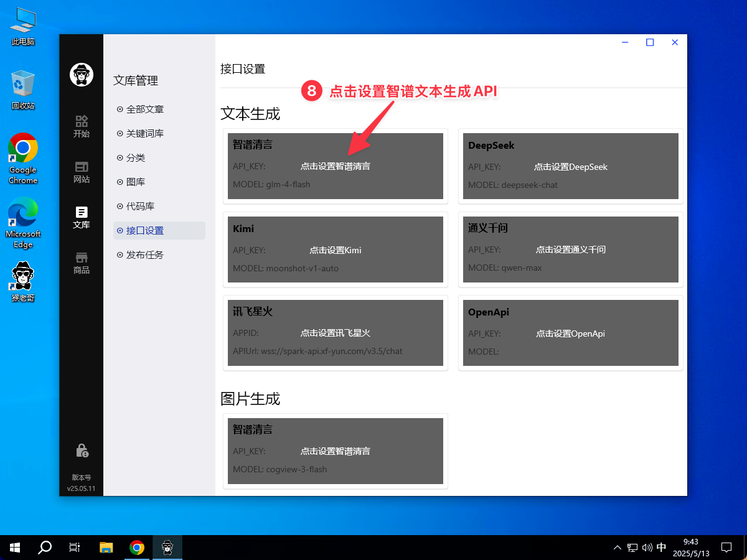Click the spark-api APIUrl text
Screen dimensions: 747x560
(317, 352)
